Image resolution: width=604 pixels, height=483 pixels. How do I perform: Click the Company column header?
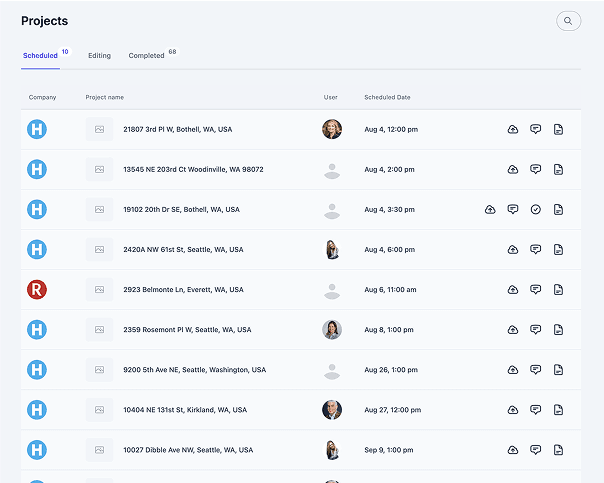(42, 97)
